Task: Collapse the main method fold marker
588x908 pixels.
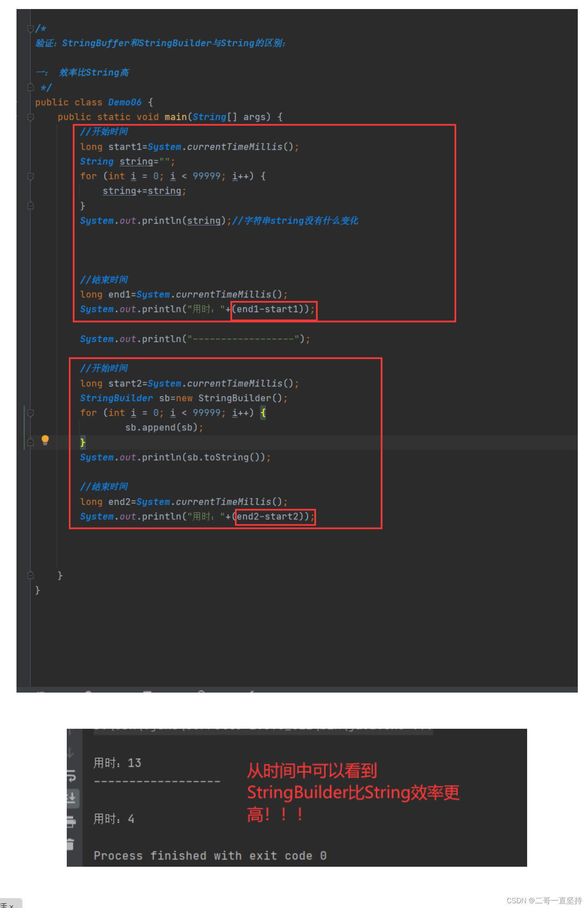Action: (30, 117)
